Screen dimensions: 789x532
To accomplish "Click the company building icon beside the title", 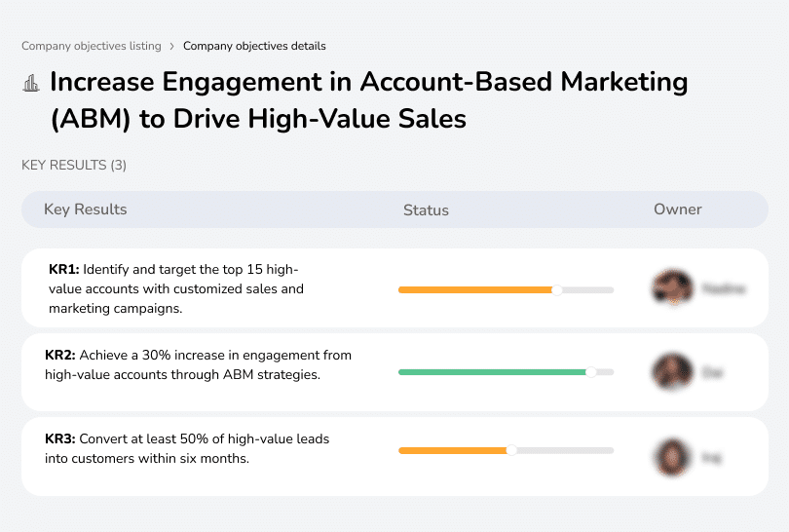I will [x=31, y=83].
